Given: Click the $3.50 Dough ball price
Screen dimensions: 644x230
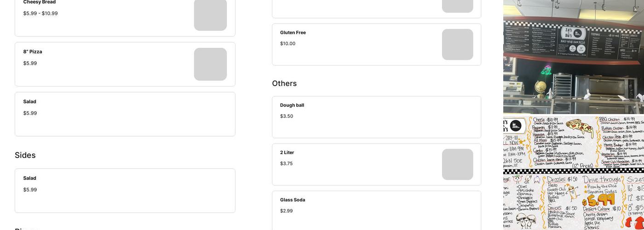Looking at the screenshot, I should (287, 116).
